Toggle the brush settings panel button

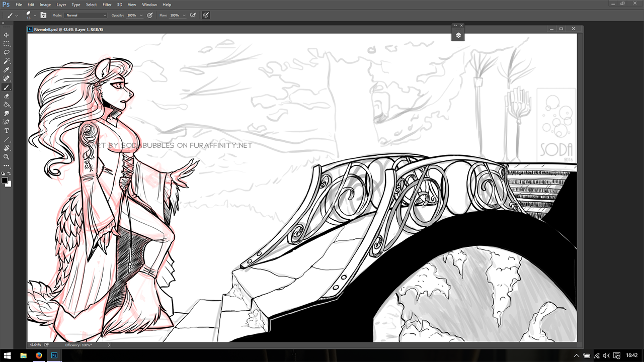pos(44,15)
